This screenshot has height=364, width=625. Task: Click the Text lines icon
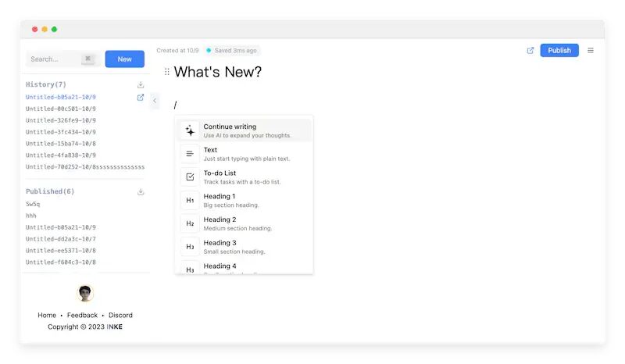[x=190, y=154]
